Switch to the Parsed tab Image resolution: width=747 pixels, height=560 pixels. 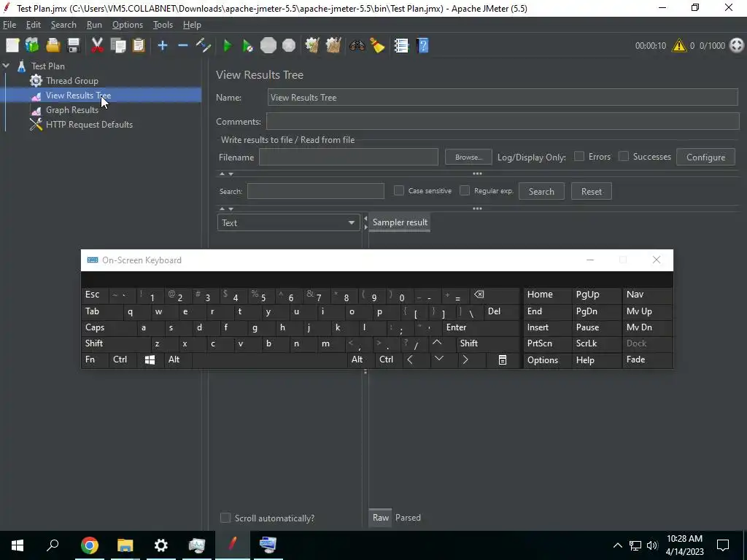pyautogui.click(x=408, y=518)
